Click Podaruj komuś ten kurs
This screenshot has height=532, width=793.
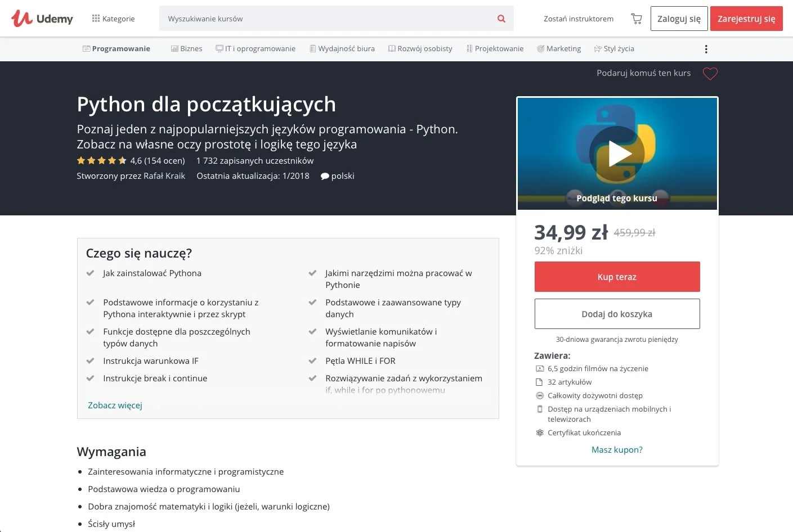(x=643, y=73)
